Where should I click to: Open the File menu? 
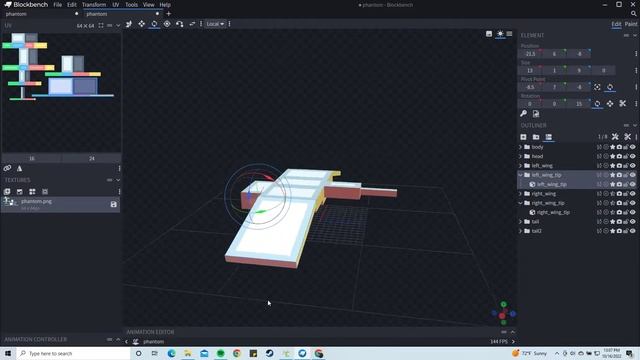(58, 5)
